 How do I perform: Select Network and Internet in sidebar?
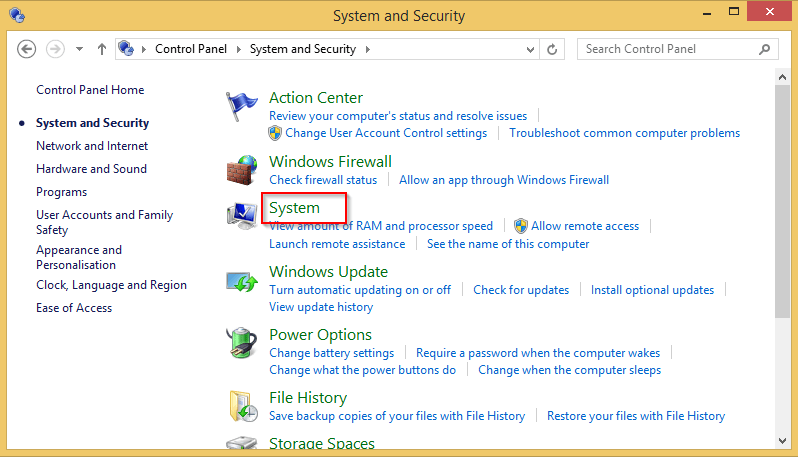click(x=92, y=146)
